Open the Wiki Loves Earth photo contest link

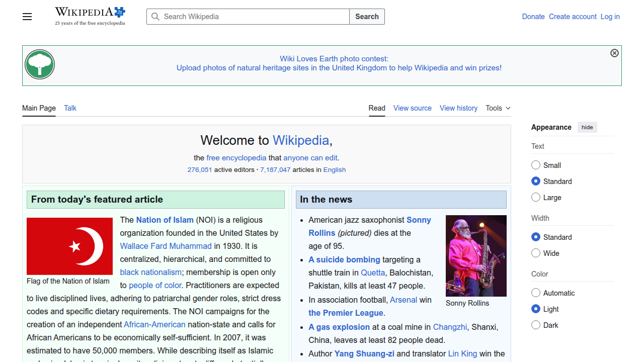point(334,59)
